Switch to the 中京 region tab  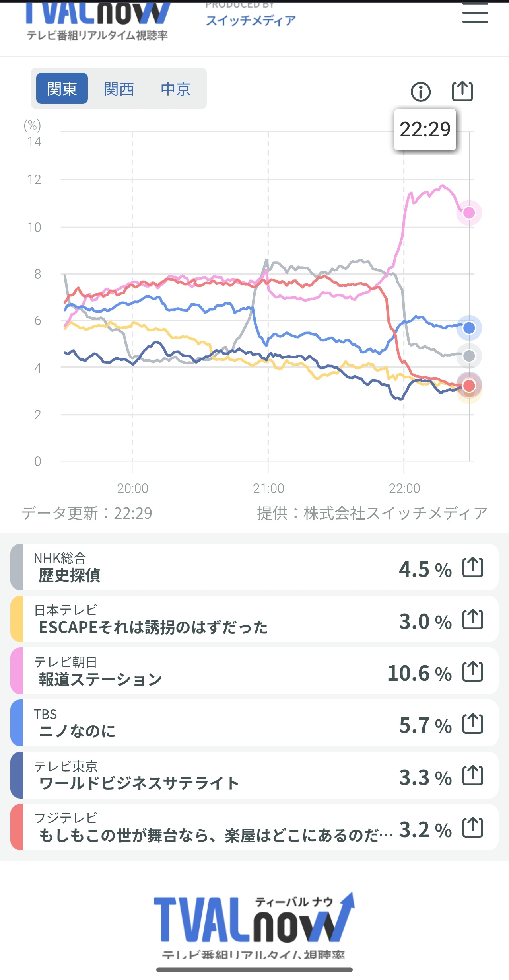click(176, 89)
